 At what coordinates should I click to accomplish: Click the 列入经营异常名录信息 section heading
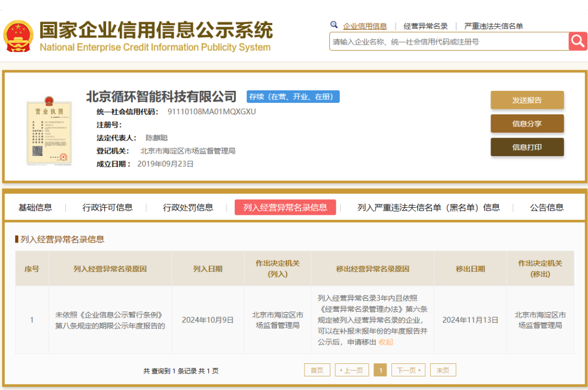click(x=62, y=239)
